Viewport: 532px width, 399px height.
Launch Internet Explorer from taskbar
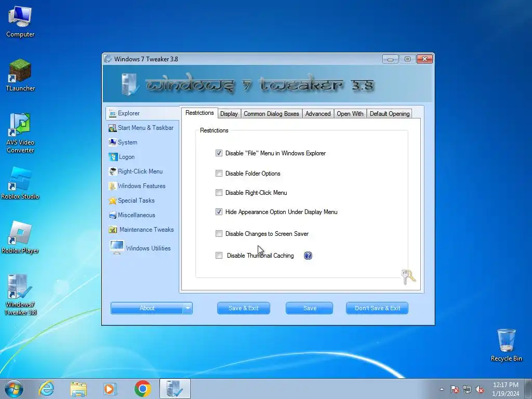(x=46, y=389)
